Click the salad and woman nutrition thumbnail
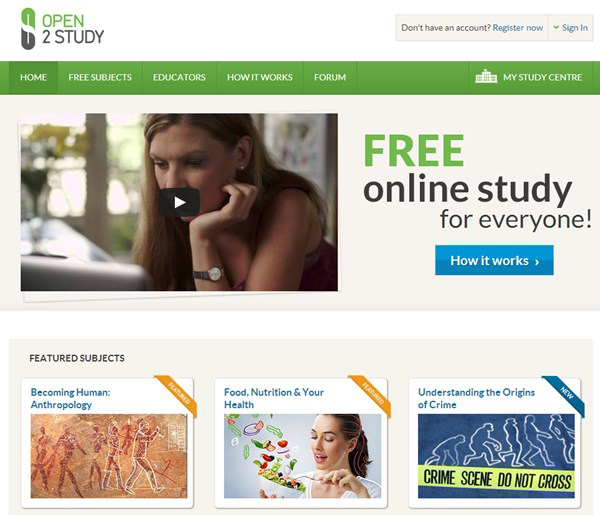The image size is (600, 515). tap(302, 456)
